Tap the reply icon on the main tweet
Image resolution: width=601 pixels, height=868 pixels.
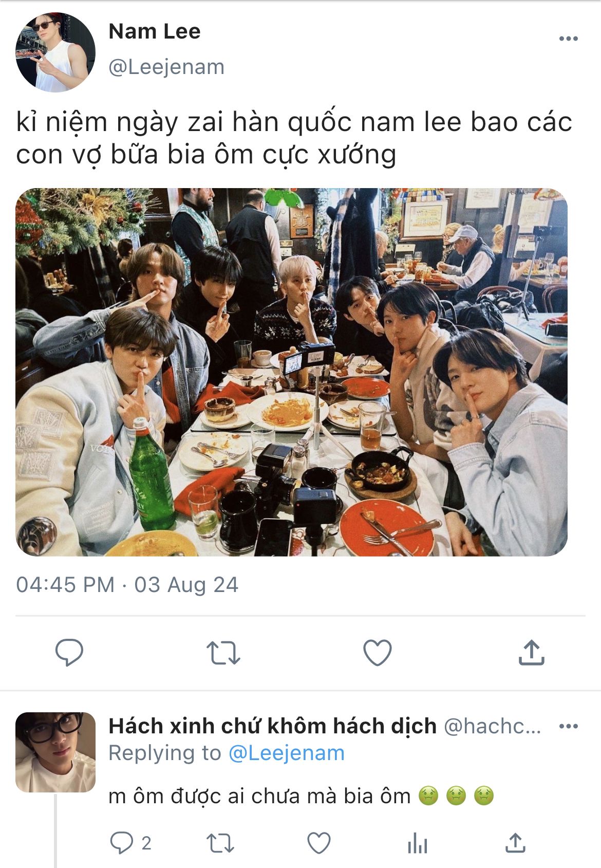[x=69, y=652]
